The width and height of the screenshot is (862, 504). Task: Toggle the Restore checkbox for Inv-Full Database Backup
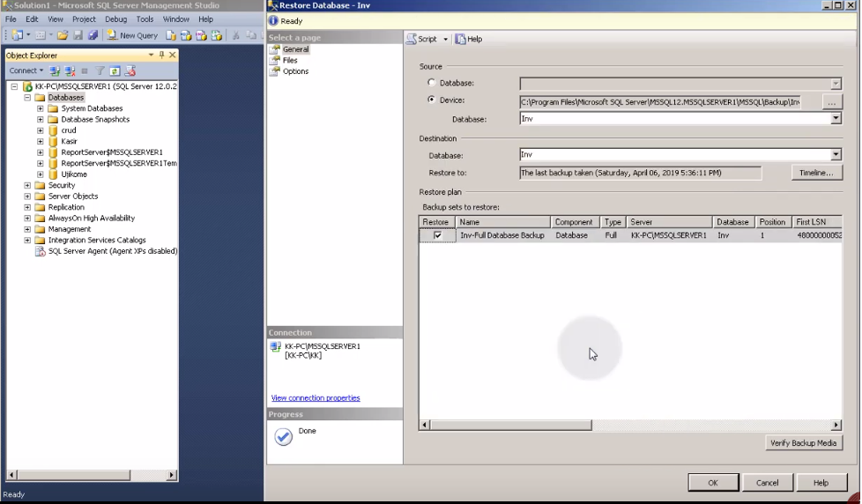pyautogui.click(x=437, y=235)
